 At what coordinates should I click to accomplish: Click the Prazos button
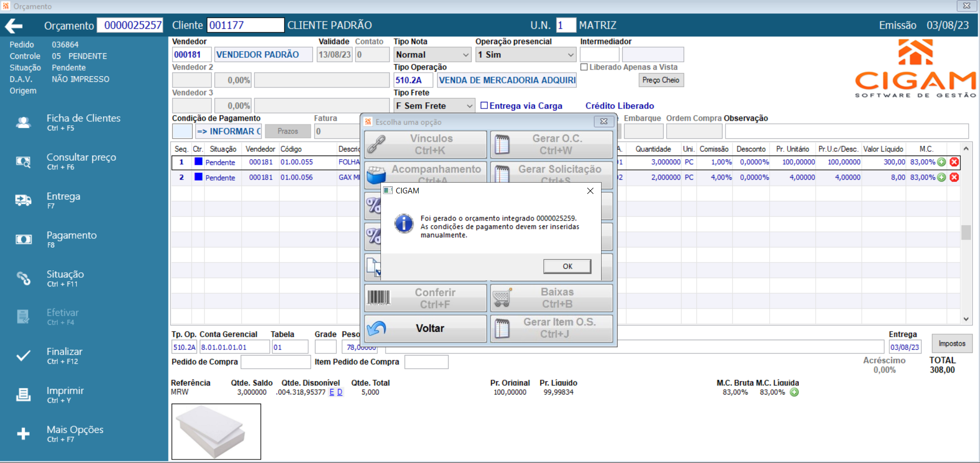[288, 131]
